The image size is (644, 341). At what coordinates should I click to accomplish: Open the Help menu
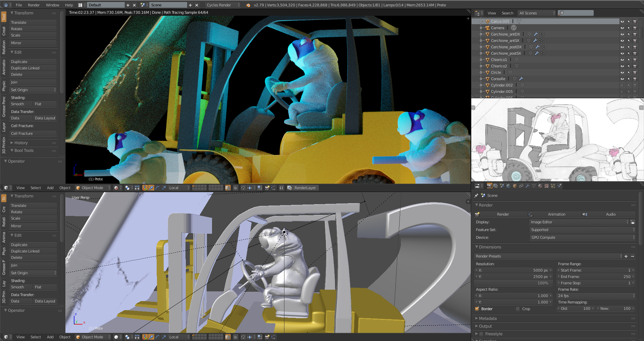tap(69, 5)
